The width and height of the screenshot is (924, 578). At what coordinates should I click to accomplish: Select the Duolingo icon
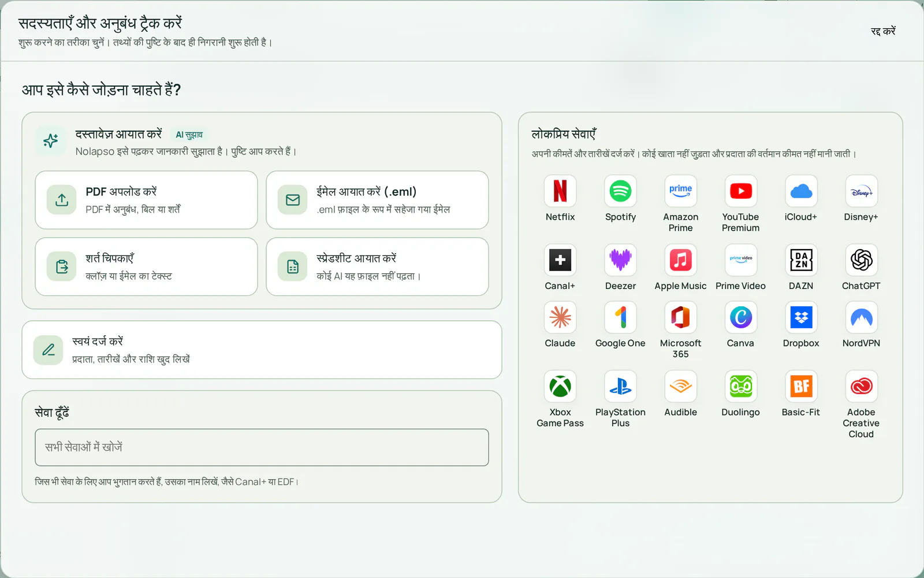click(740, 386)
